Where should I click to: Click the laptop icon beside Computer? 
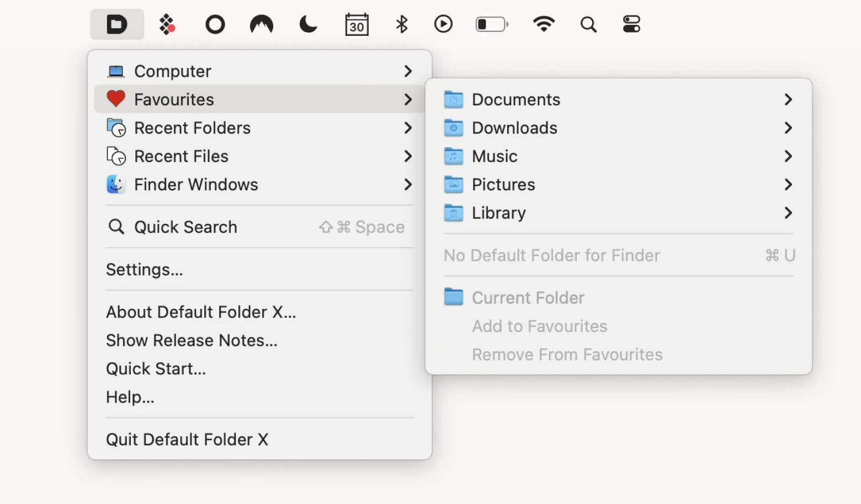pos(116,71)
